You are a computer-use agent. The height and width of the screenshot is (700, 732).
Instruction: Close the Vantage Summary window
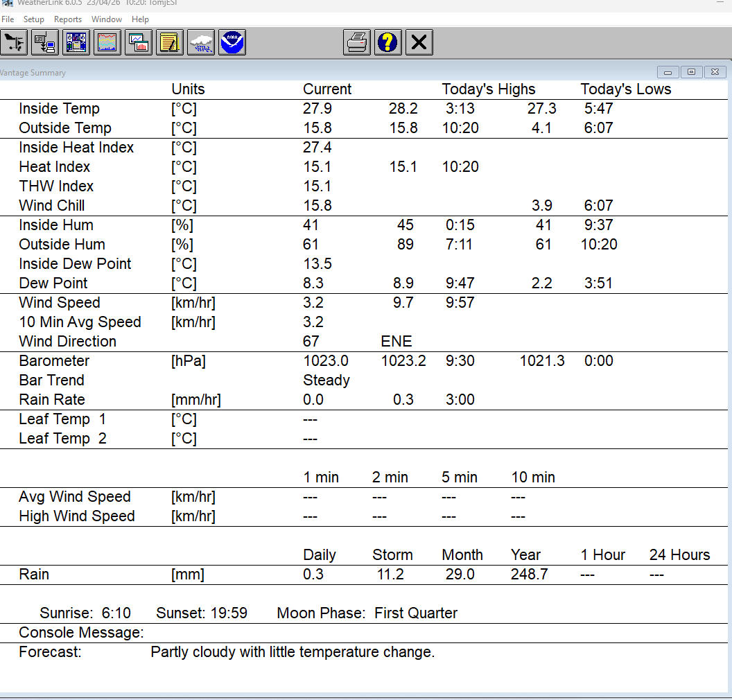(715, 72)
